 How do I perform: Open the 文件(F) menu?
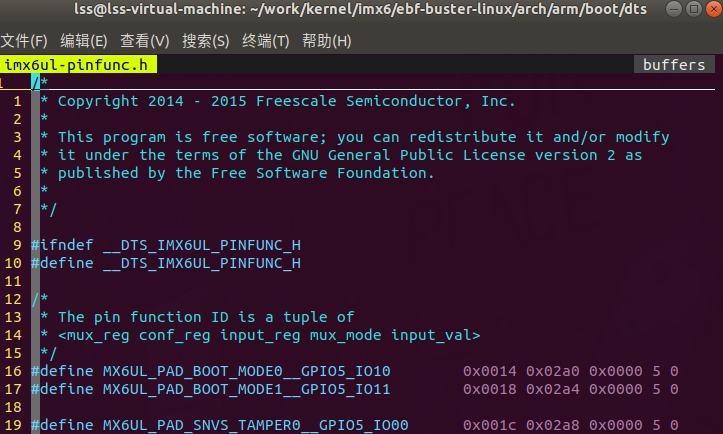tap(24, 41)
